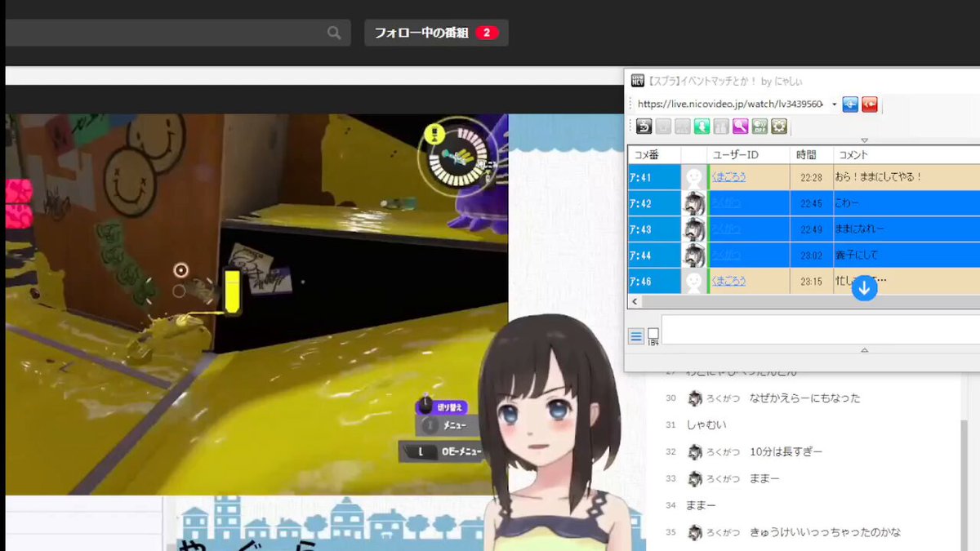Open くまごろう user link in row 46
Screen dimensions: 980x551
729,281
